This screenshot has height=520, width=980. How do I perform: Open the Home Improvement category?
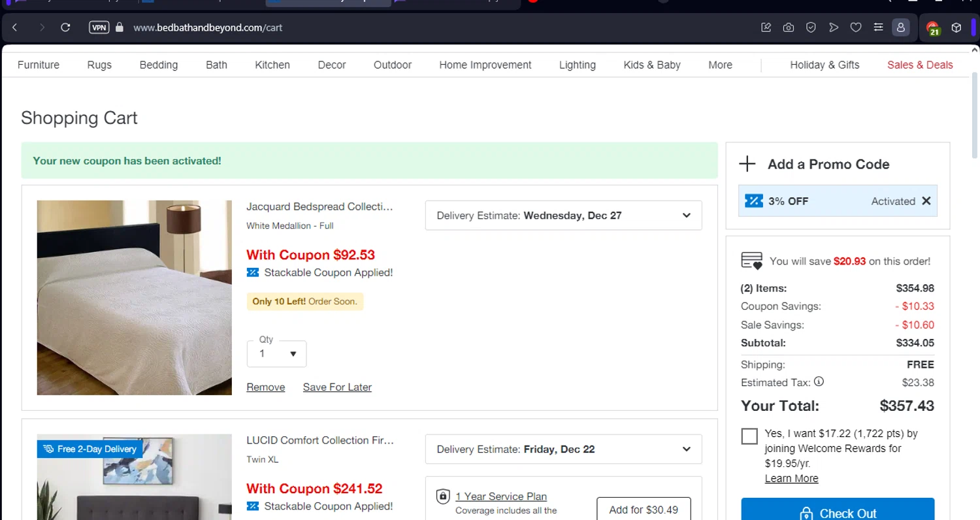pos(485,65)
